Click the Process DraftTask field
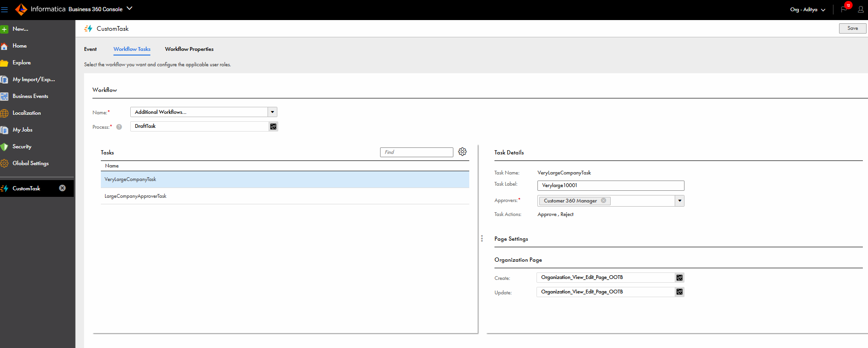Screen dimensions: 868x348 pos(200,126)
